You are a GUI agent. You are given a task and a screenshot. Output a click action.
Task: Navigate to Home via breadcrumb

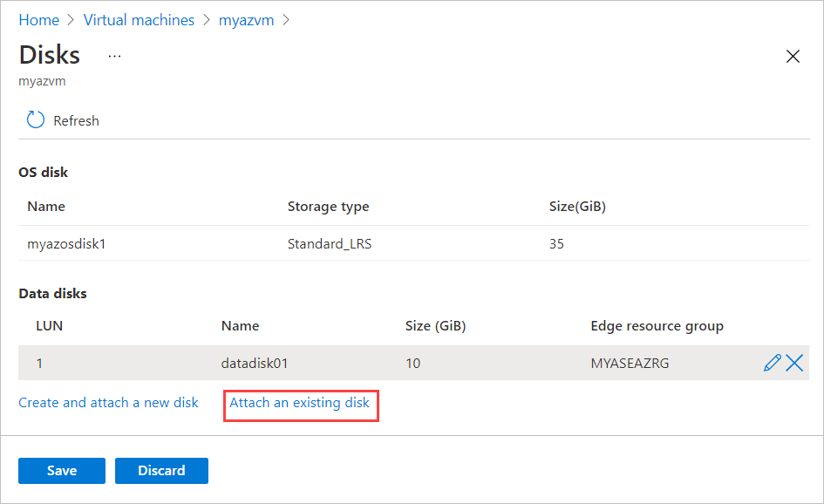(x=38, y=19)
